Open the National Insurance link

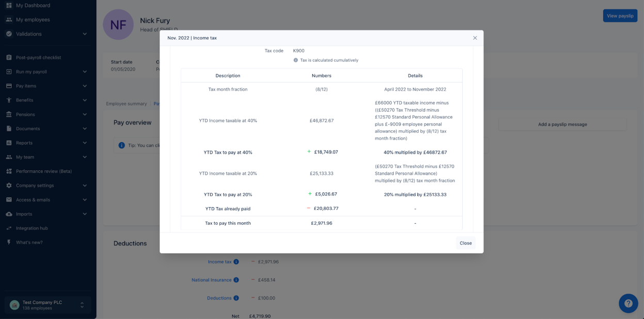[212, 280]
